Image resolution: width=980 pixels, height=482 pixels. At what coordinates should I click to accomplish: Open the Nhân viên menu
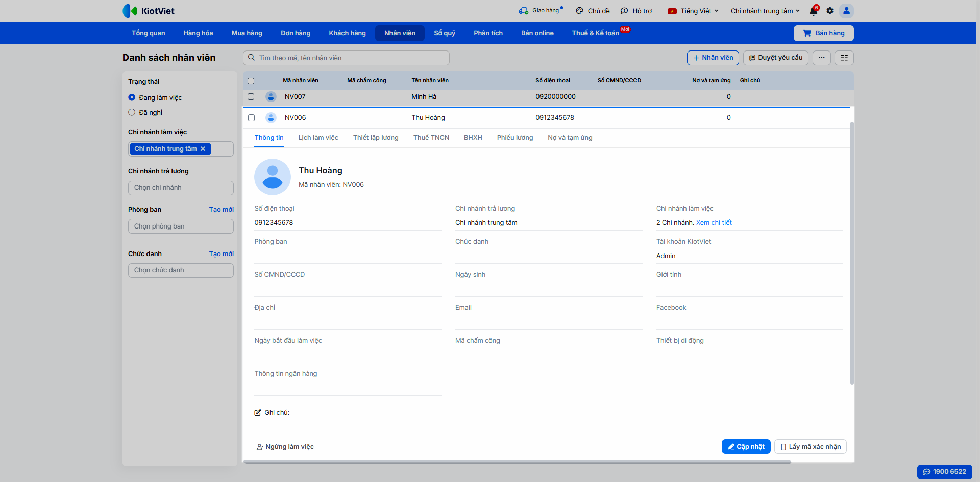[x=400, y=33]
